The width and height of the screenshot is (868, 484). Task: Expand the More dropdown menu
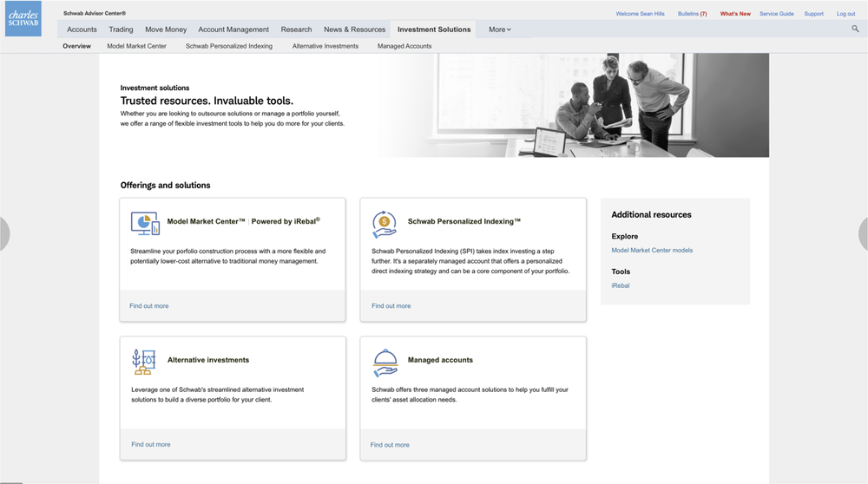(x=500, y=29)
